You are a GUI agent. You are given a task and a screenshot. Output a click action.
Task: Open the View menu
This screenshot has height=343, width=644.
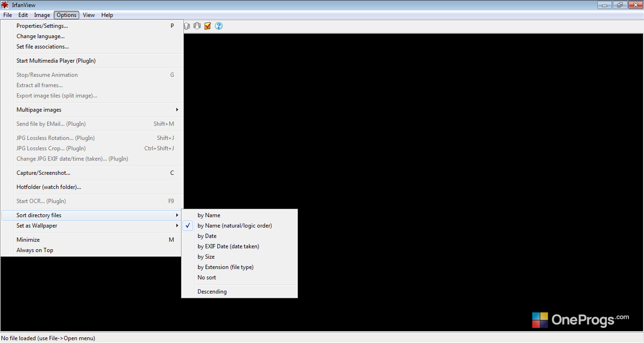(89, 15)
